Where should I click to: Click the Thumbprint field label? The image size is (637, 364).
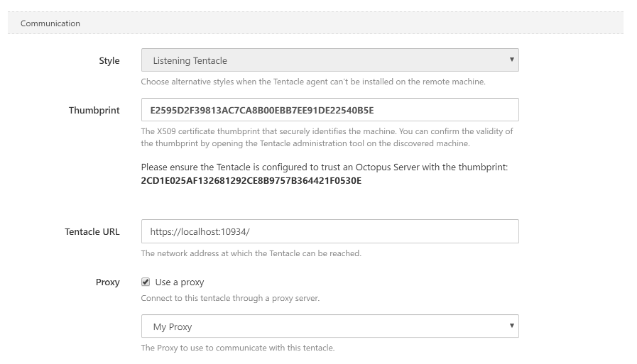pyautogui.click(x=94, y=110)
